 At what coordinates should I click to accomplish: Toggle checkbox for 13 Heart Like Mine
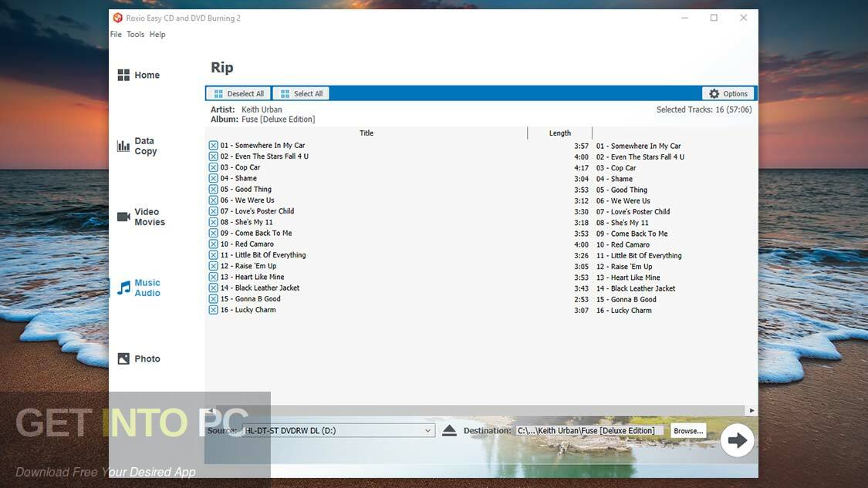[213, 277]
